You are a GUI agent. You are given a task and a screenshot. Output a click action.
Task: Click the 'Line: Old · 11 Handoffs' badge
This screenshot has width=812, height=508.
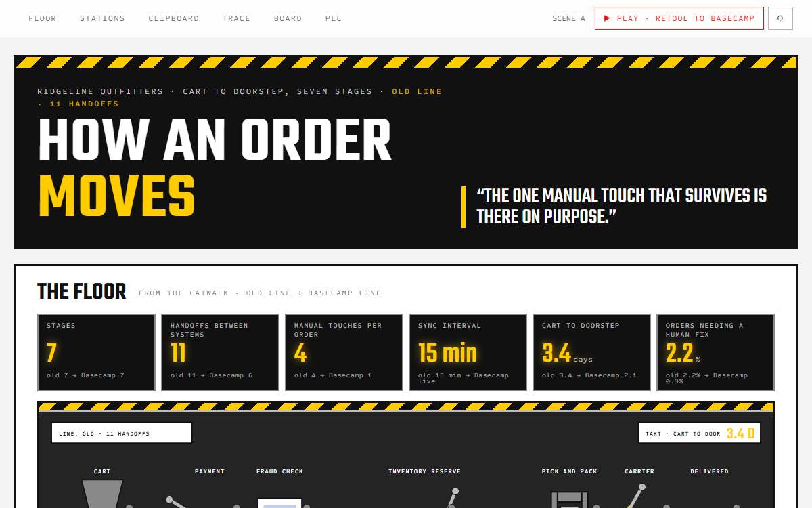tap(122, 433)
